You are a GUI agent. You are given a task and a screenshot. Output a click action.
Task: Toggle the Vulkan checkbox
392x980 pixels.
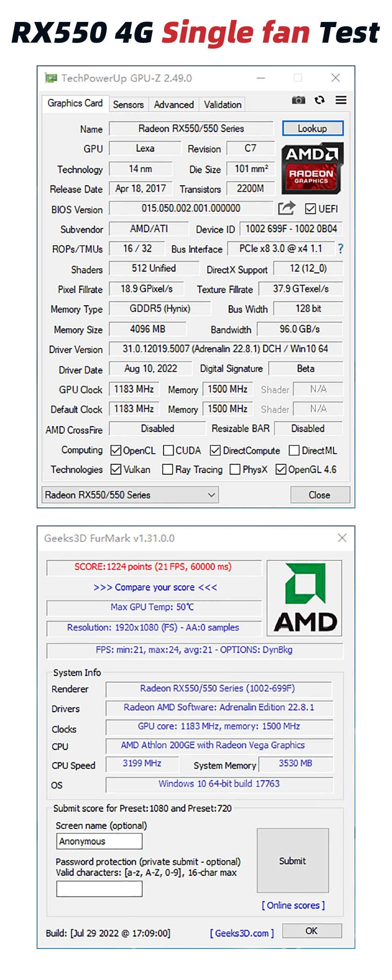116,469
